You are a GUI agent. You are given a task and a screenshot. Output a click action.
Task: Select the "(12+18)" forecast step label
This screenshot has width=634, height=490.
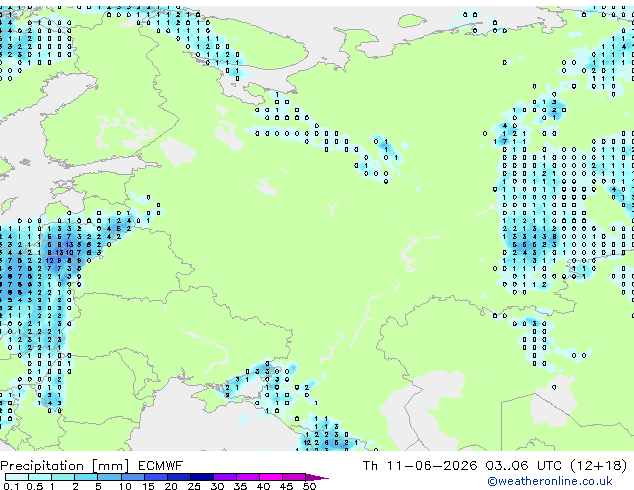599,466
